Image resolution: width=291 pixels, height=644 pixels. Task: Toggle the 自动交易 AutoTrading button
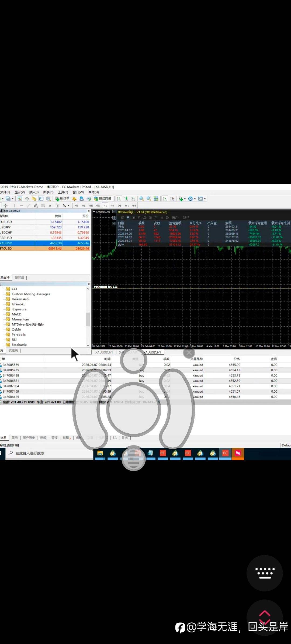pyautogui.click(x=102, y=198)
